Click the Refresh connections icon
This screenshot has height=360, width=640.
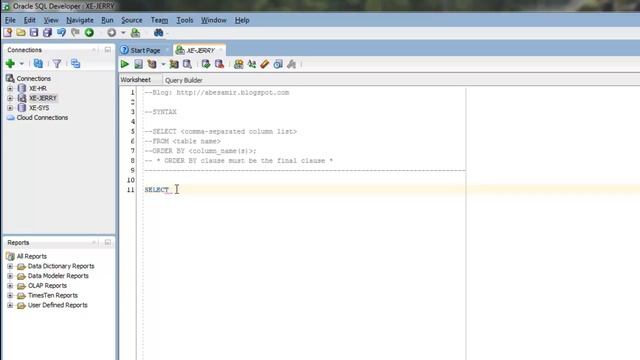click(38, 64)
